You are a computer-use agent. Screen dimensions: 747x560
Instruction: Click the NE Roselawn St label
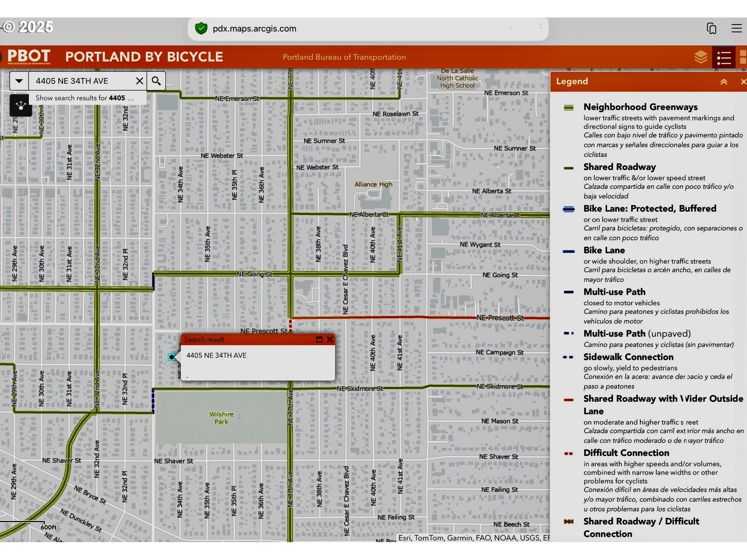(x=395, y=114)
